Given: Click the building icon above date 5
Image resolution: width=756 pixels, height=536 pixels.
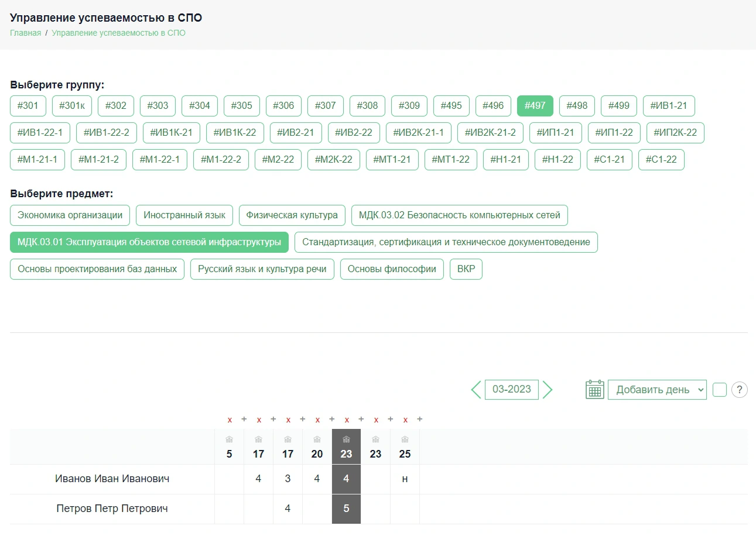Looking at the screenshot, I should [230, 439].
